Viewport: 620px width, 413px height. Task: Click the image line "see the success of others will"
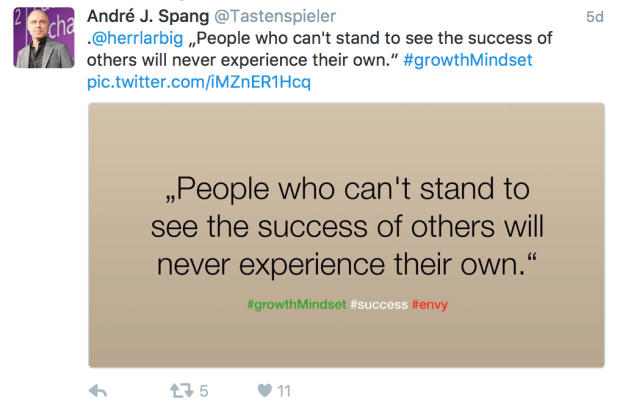(345, 229)
